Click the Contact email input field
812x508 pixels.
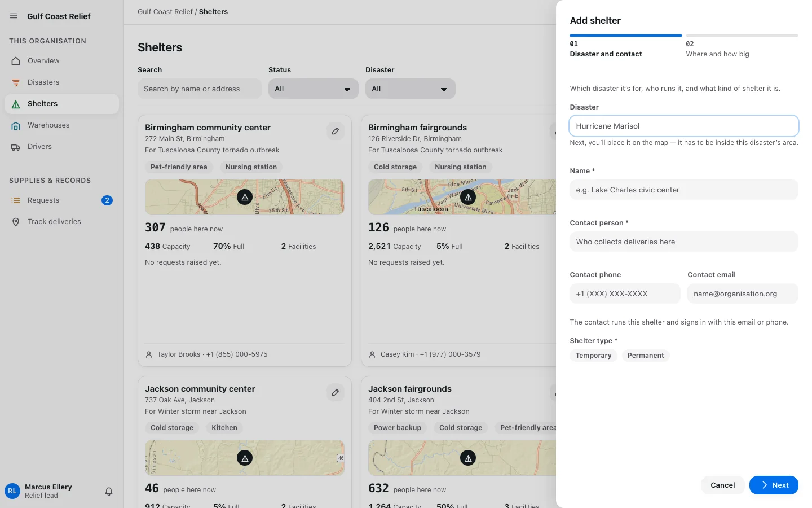743,294
